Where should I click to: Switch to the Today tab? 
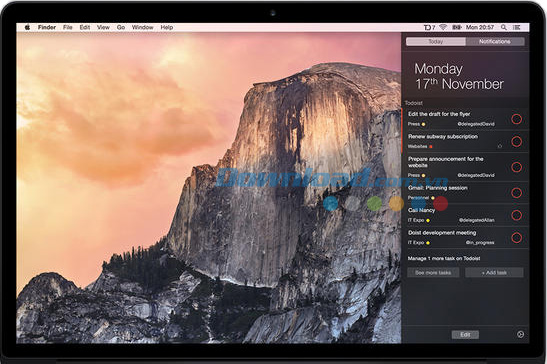click(x=436, y=42)
